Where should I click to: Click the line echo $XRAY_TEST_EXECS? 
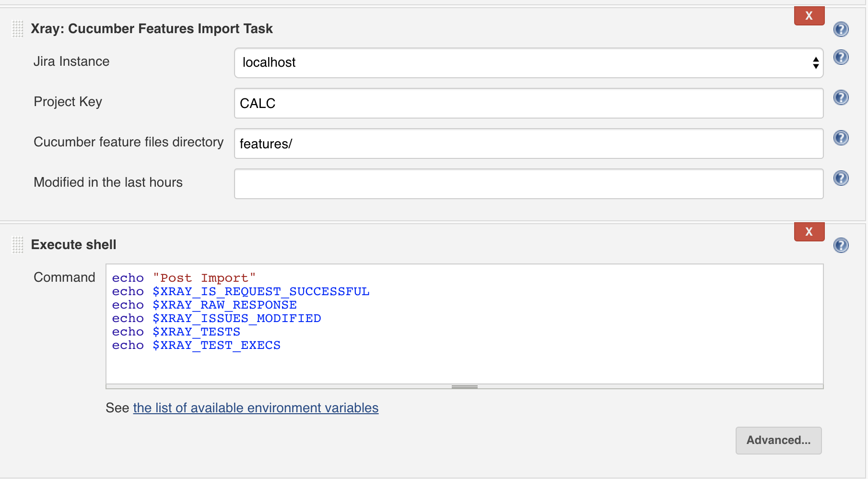click(x=196, y=345)
